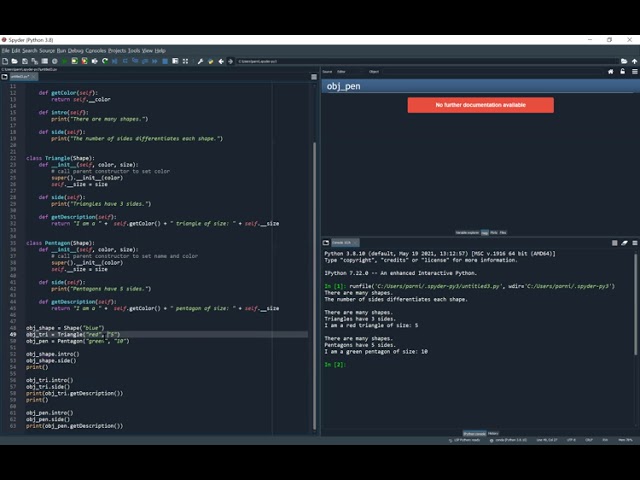Screen dimensions: 640x480
Task: Browse editor tabs folder icon
Action: click(x=4, y=77)
